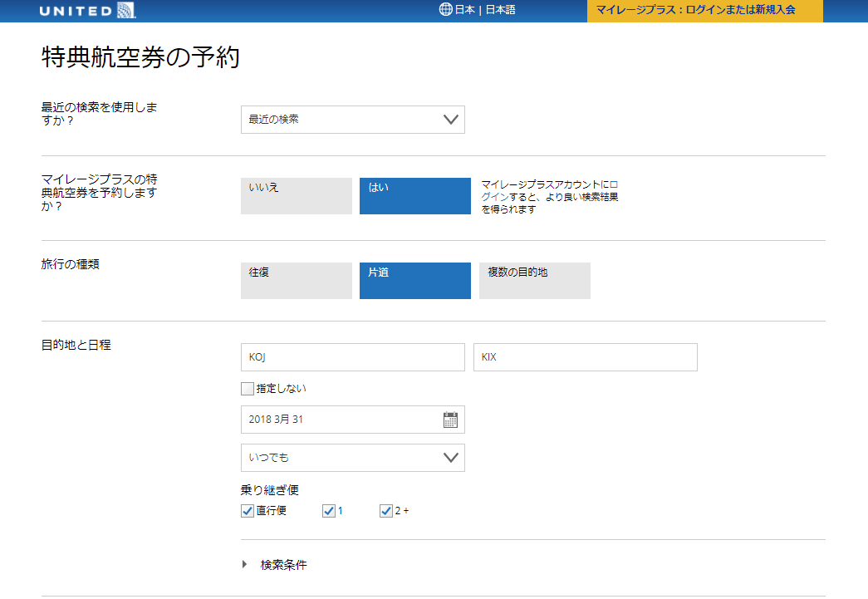Toggle the 指定しない checkbox
Viewport: 868px width, 599px height.
click(247, 388)
